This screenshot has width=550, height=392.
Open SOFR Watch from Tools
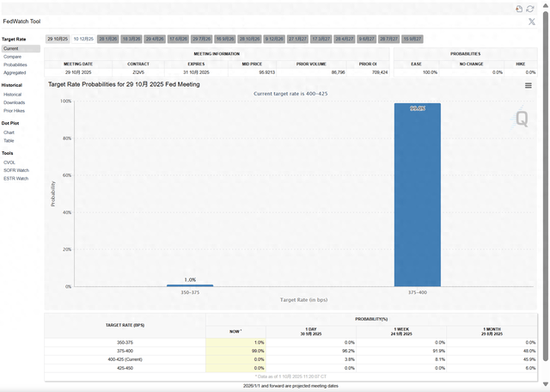click(x=15, y=170)
